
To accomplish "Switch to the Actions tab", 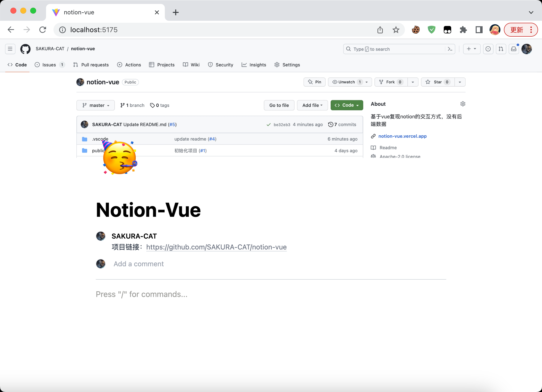I will click(129, 65).
